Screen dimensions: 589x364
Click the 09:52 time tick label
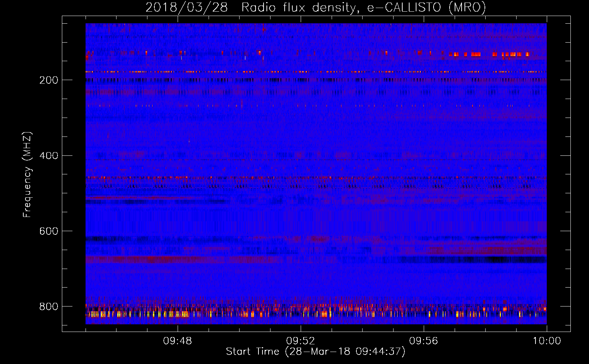[301, 341]
